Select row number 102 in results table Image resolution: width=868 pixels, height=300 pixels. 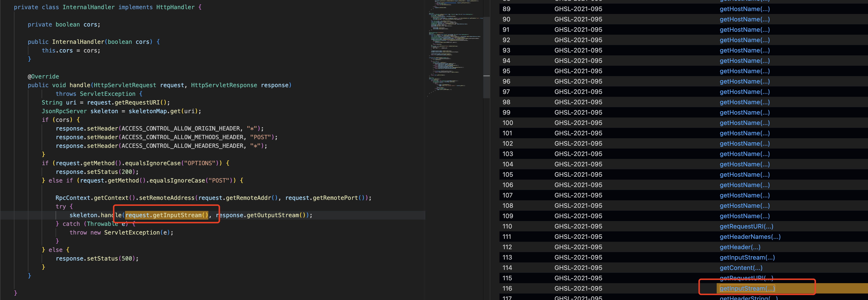(507, 143)
